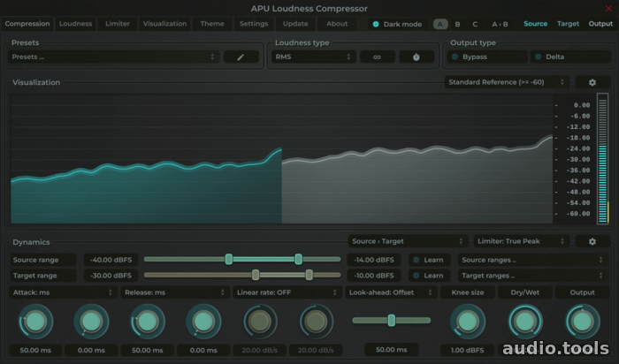Image resolution: width=619 pixels, height=364 pixels.
Task: Click Target range lower slider handle
Action: pos(256,275)
